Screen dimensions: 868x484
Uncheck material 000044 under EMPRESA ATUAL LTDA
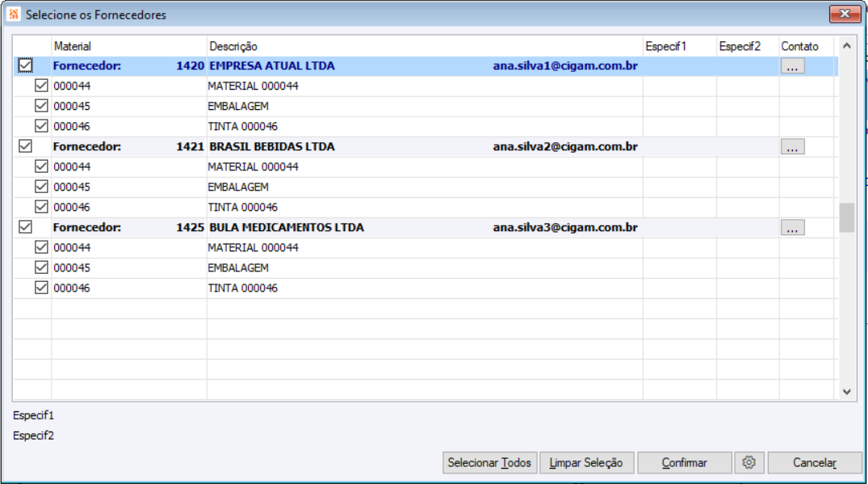(41, 86)
